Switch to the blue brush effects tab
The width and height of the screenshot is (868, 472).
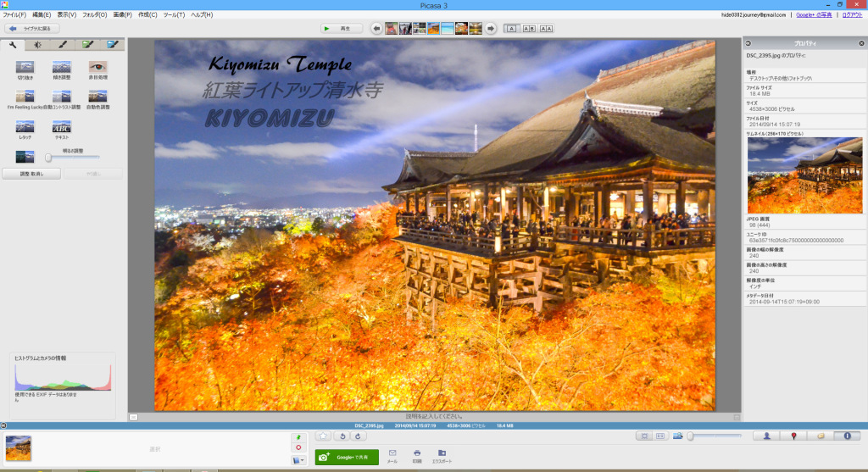coord(113,45)
